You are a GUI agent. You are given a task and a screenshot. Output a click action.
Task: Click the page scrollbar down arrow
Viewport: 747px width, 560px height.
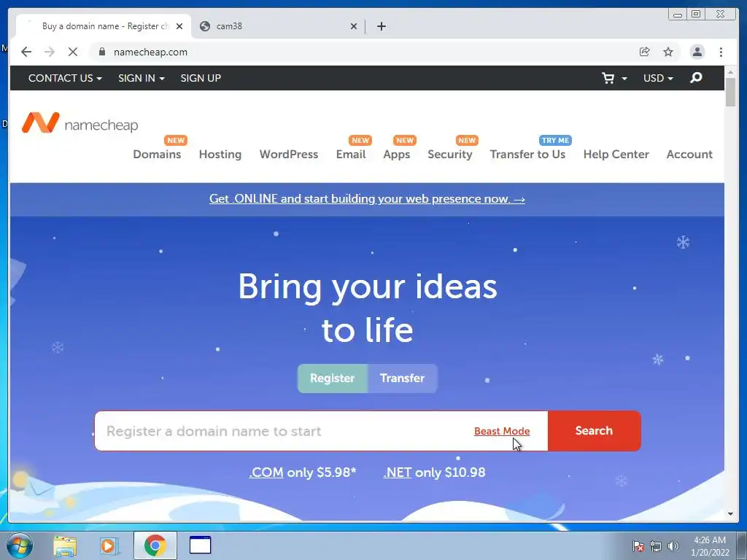coord(730,514)
